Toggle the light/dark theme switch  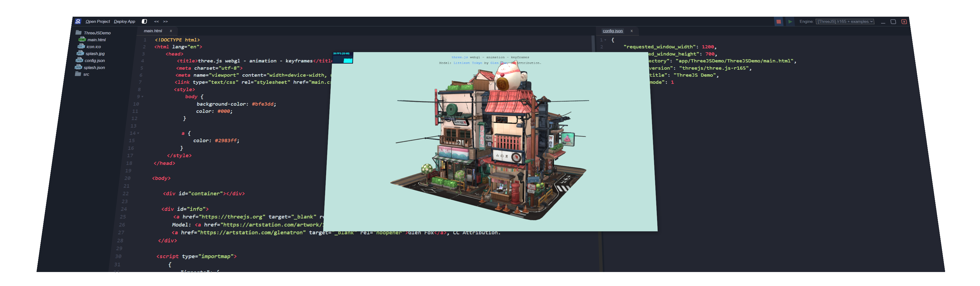click(144, 21)
